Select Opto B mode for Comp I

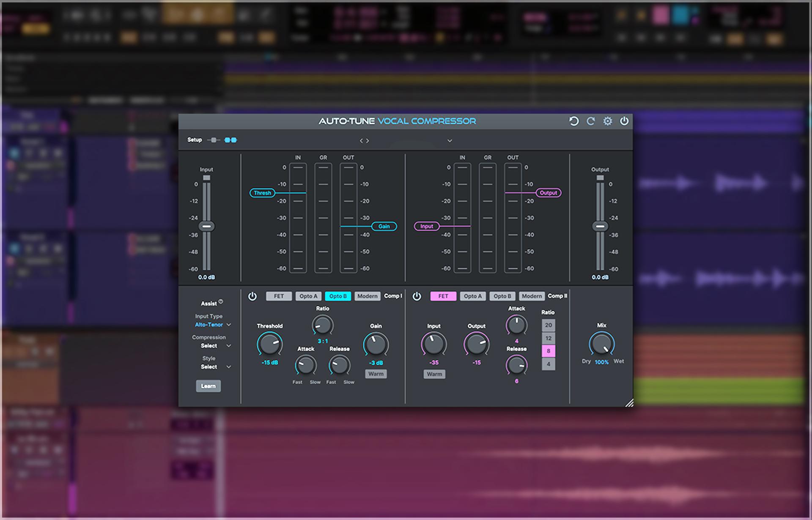click(x=338, y=296)
